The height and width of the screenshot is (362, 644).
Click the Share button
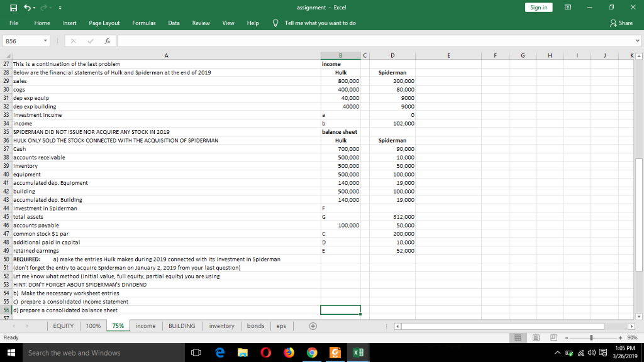coord(624,23)
